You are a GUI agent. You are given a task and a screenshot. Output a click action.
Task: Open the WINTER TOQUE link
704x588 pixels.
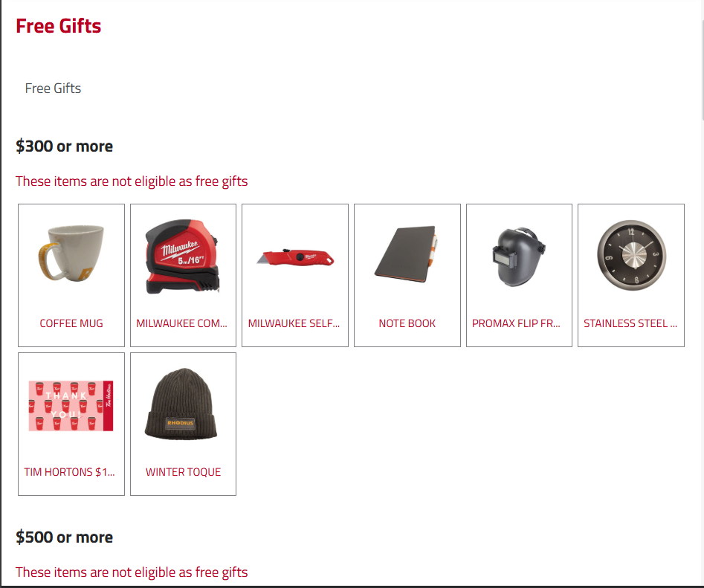(x=183, y=472)
